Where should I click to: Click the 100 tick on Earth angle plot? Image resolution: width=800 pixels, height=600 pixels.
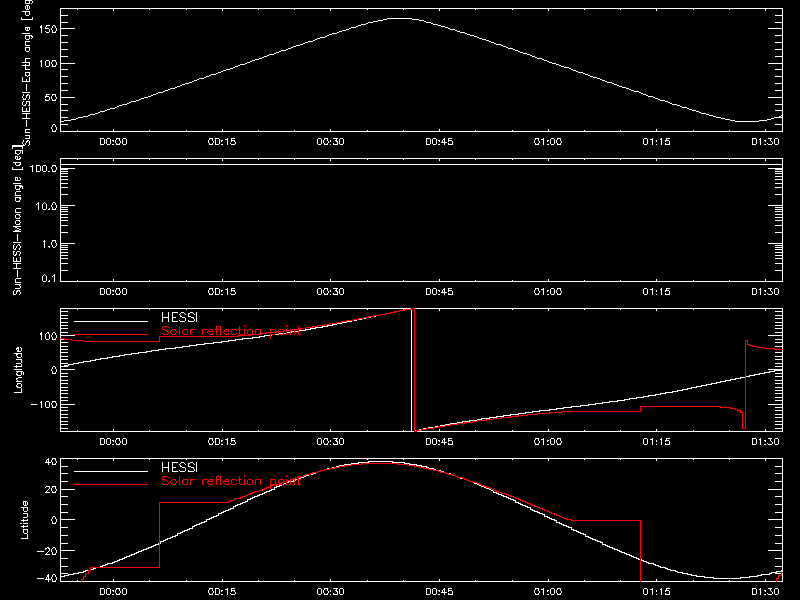pyautogui.click(x=47, y=63)
